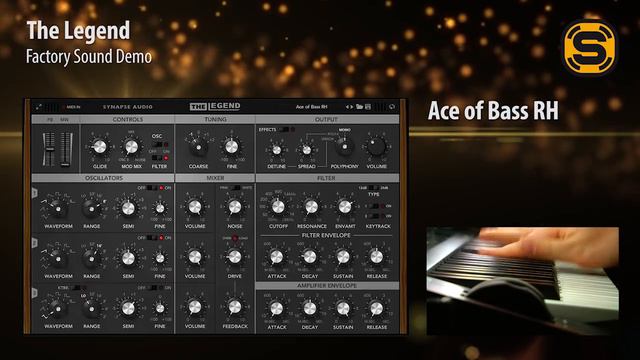
Task: Click filter envelope SUSTAIN knob
Action: pos(343,257)
